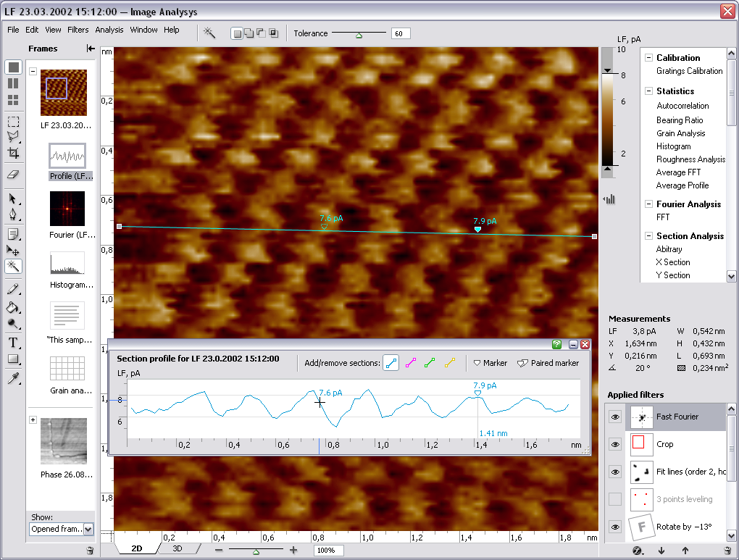Enable the 3 points leveling filter

coord(615,499)
